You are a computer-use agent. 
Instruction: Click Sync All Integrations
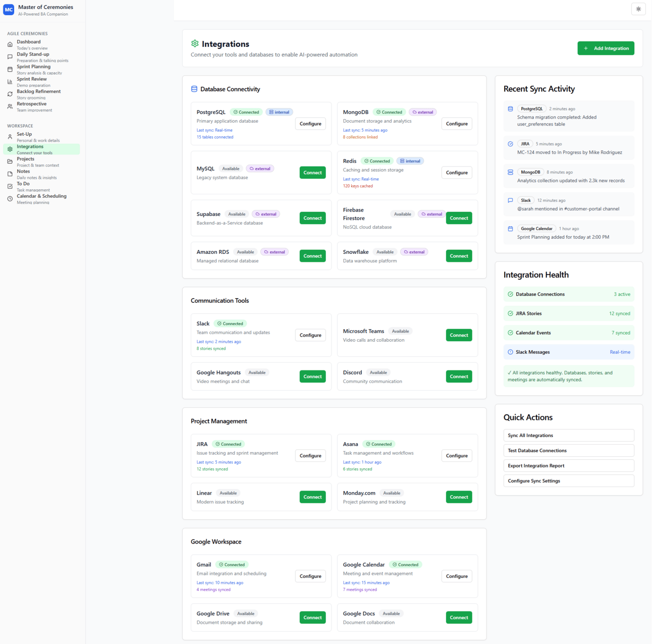click(x=569, y=436)
